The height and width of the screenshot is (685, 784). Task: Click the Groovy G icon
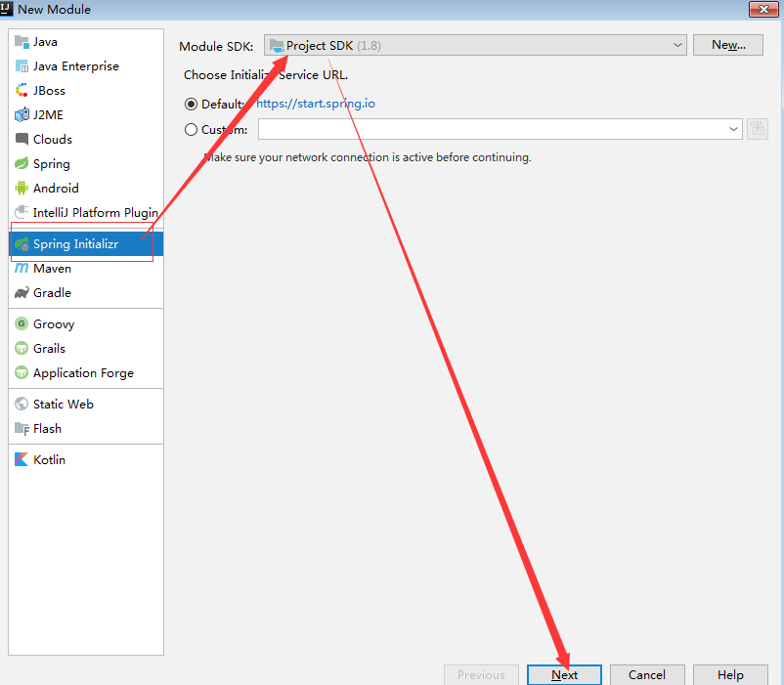point(22,323)
